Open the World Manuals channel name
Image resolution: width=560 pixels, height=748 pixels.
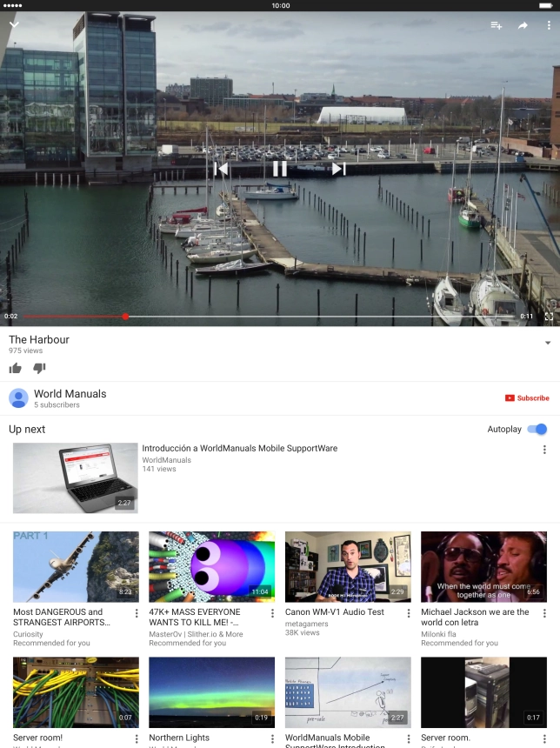tap(70, 393)
